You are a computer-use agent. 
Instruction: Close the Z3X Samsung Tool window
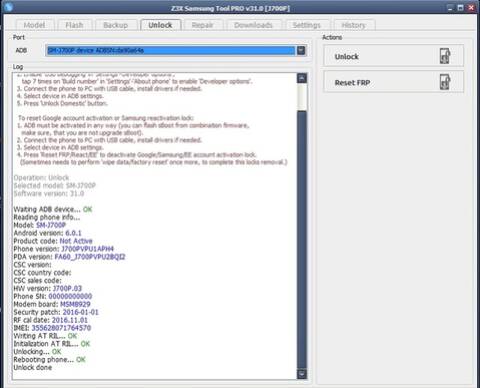472,8
